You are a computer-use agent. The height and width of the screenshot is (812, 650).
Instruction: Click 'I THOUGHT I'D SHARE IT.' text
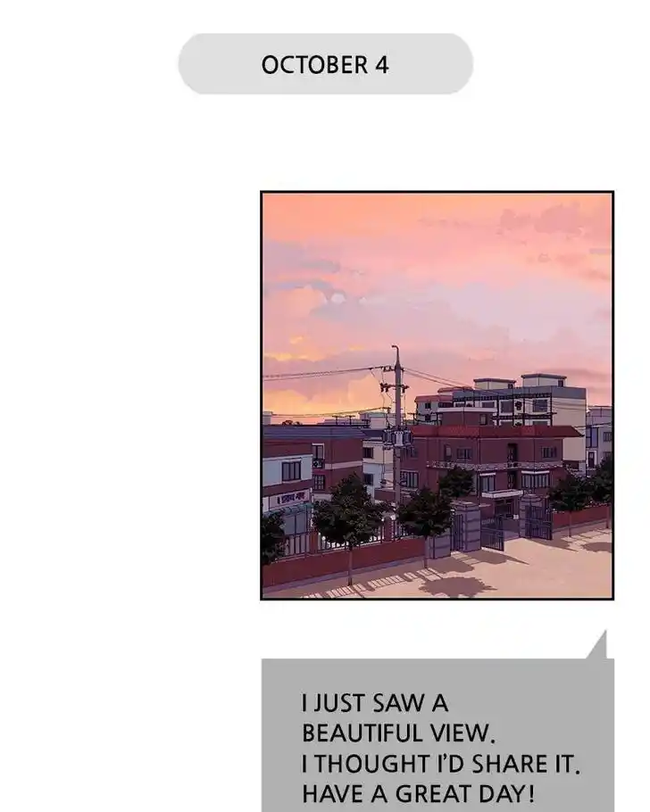click(x=440, y=763)
